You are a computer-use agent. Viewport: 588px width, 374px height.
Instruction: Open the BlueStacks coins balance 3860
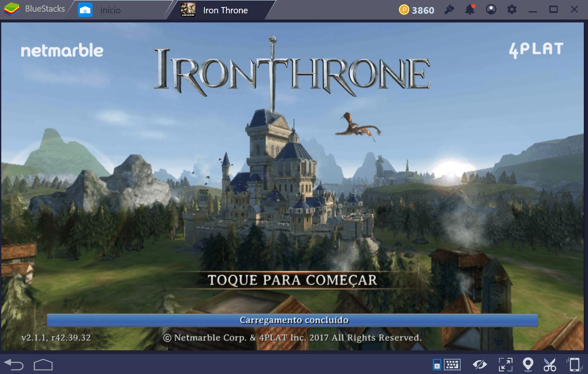click(x=417, y=10)
